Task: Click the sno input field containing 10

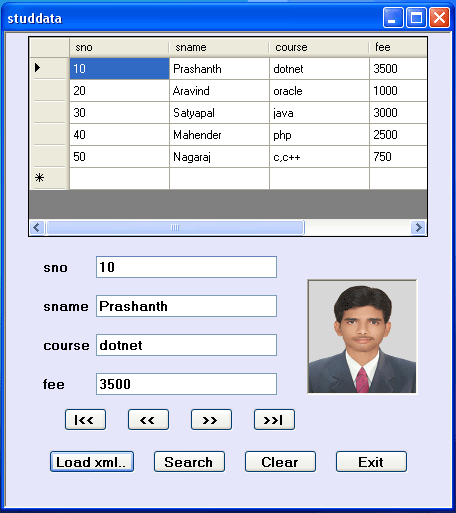Action: (186, 267)
